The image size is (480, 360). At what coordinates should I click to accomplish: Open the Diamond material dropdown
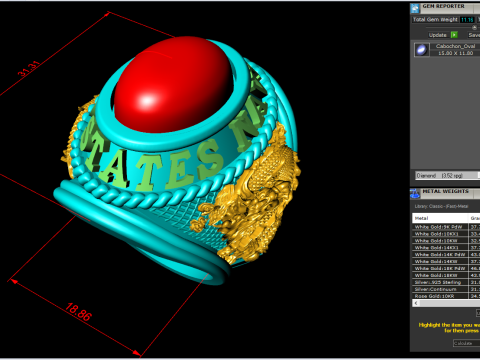447,175
